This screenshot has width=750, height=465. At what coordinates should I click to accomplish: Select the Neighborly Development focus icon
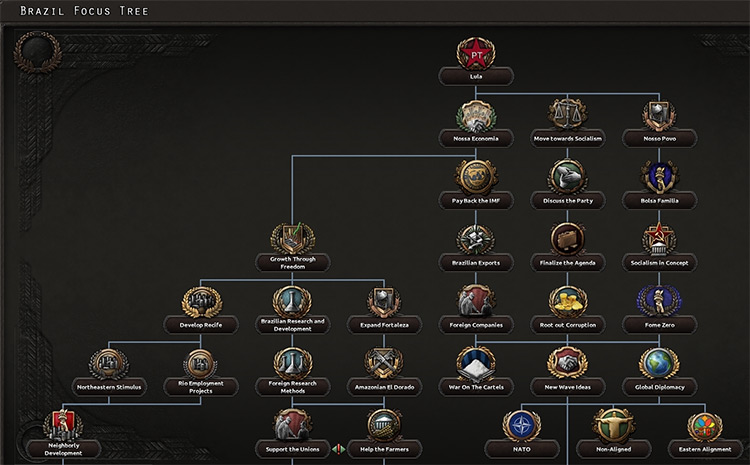pyautogui.click(x=63, y=425)
